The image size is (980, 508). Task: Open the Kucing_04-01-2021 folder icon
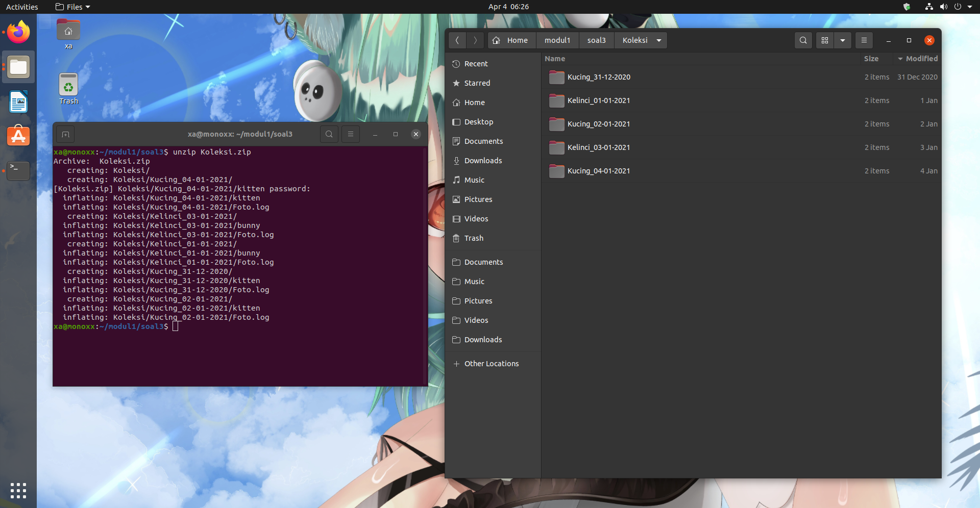coord(556,171)
